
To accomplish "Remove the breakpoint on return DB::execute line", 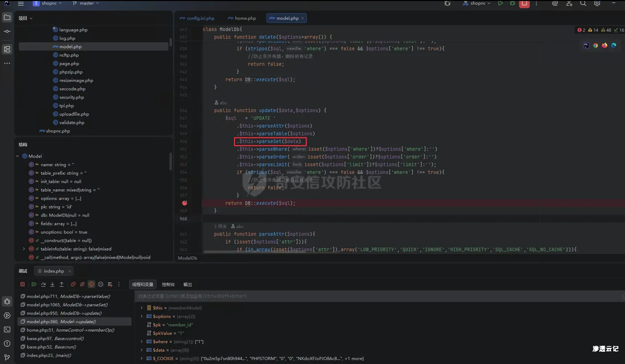I will 185,203.
